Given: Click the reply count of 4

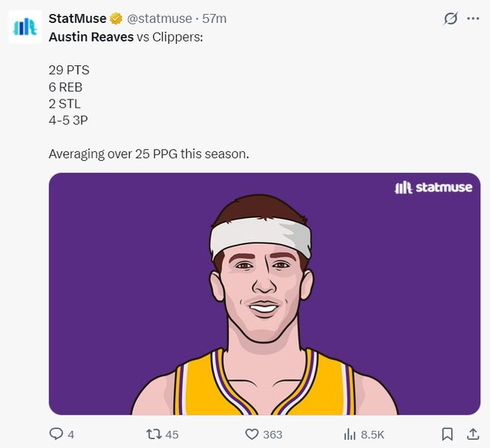Looking at the screenshot, I should click(71, 435).
